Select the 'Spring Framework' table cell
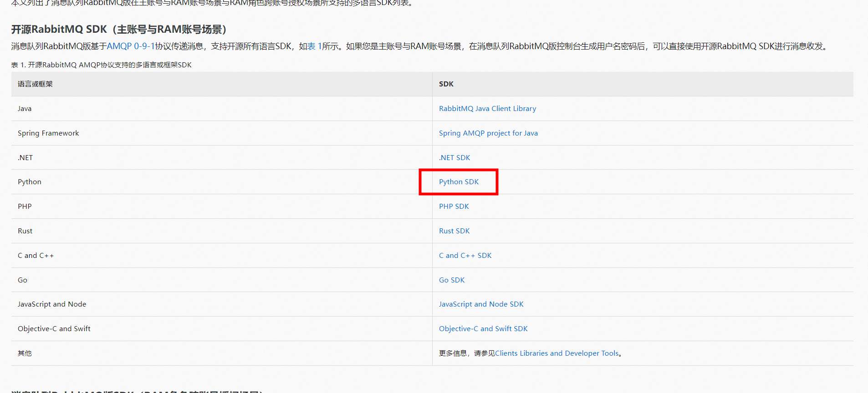 point(222,133)
